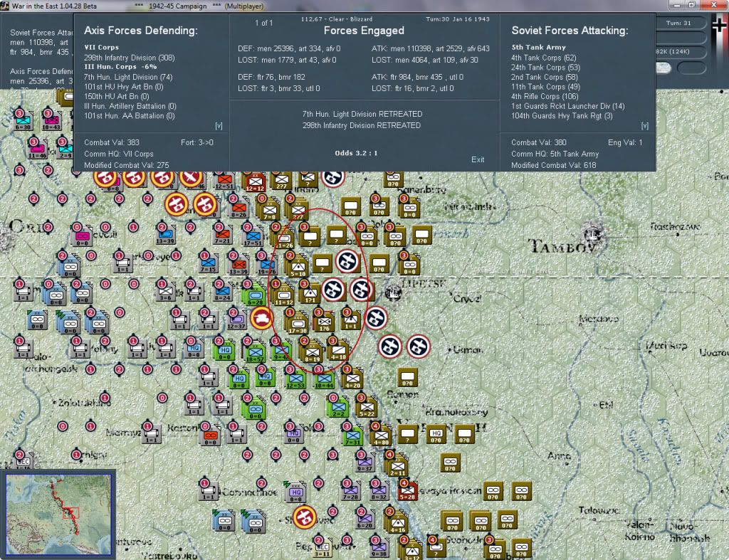The image size is (729, 560).
Task: Select Soviet 4=18 unit counter
Action: pyautogui.click(x=339, y=351)
